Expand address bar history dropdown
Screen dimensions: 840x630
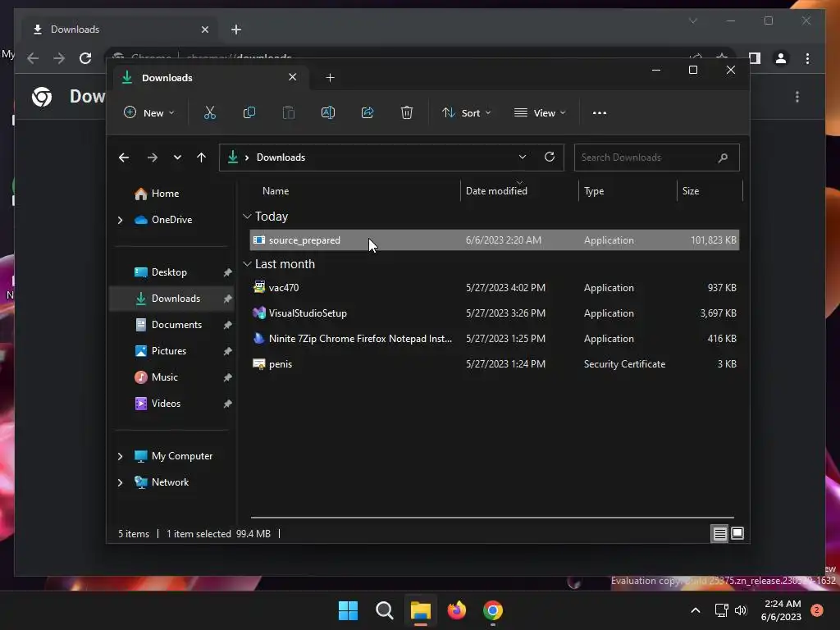click(x=523, y=157)
